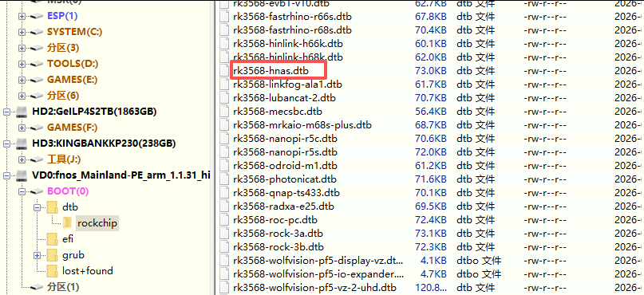Select file rk3568-photonicat.dtb
This screenshot has height=295, width=644.
pyautogui.click(x=285, y=179)
